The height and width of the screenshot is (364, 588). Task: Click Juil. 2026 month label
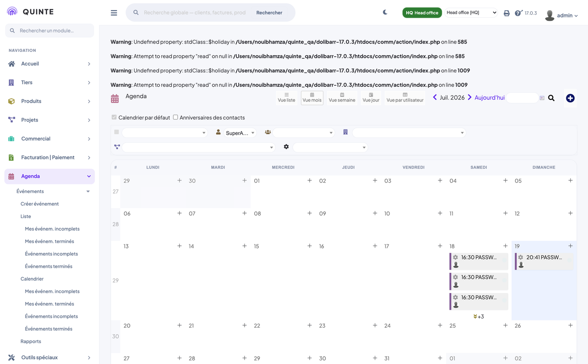(452, 97)
